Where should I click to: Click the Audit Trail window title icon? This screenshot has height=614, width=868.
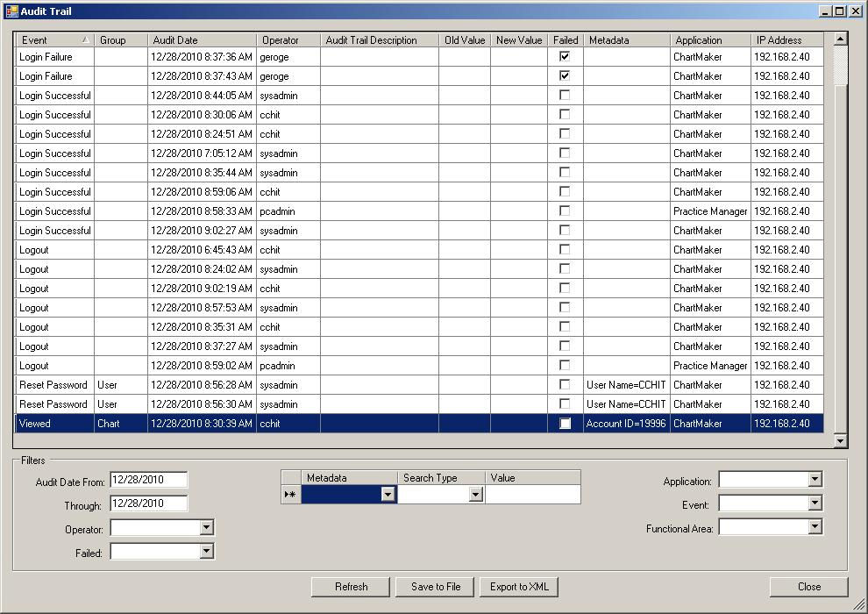[x=11, y=11]
